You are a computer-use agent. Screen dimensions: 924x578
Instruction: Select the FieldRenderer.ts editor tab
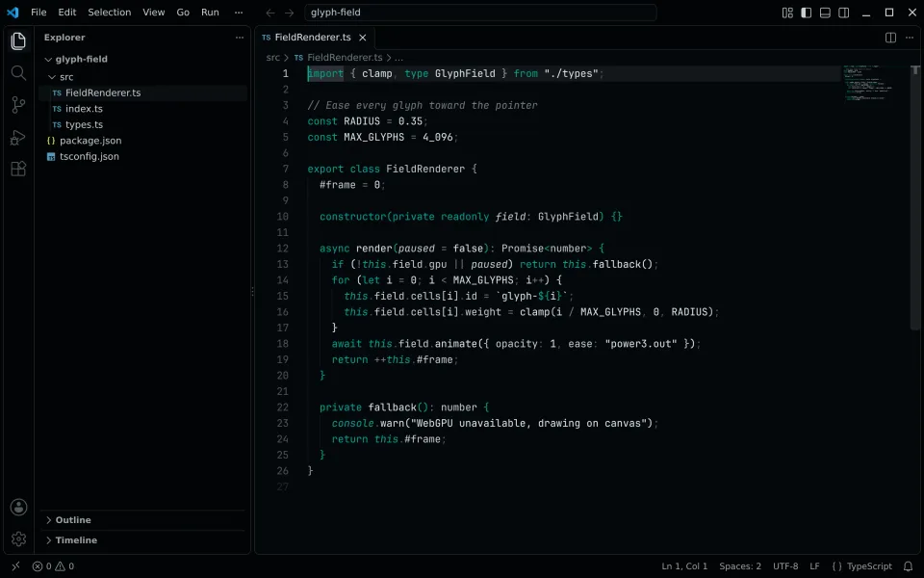313,38
